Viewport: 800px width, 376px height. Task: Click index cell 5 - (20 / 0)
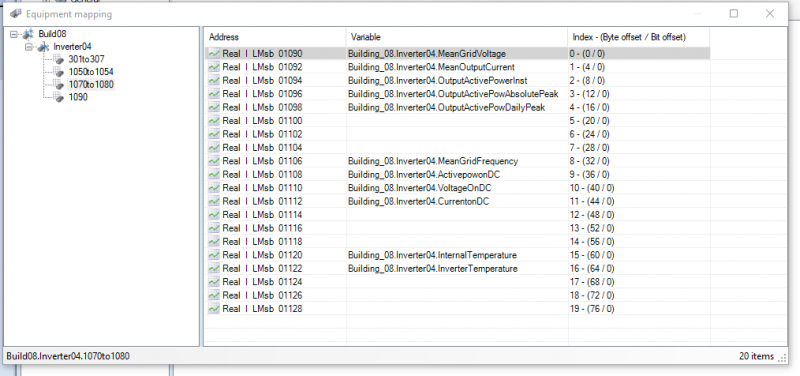click(x=590, y=121)
